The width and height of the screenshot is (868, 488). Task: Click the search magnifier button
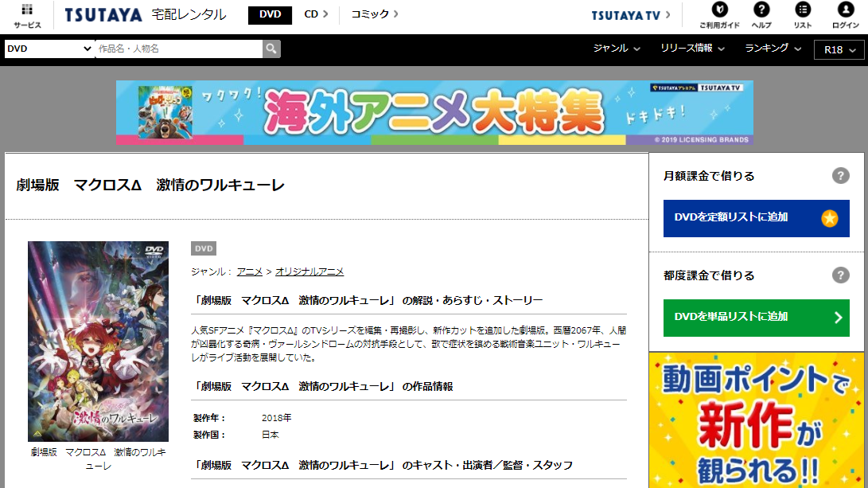pyautogui.click(x=271, y=49)
